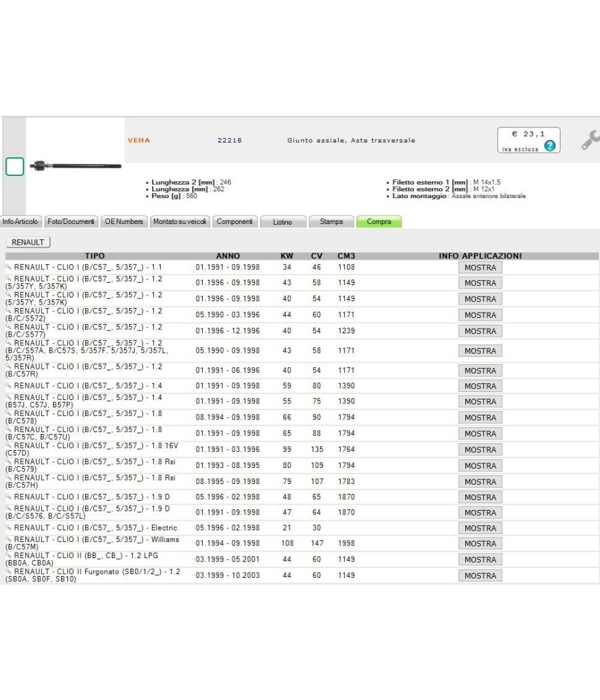Viewport: 600px width, 700px height.
Task: Click the € 23,1 price box
Action: tap(529, 140)
